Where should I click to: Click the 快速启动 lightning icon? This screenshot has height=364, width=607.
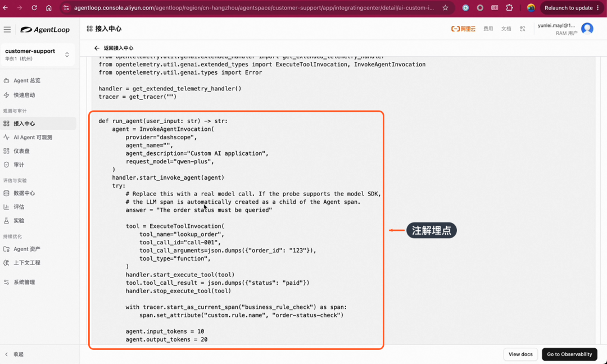(6, 95)
